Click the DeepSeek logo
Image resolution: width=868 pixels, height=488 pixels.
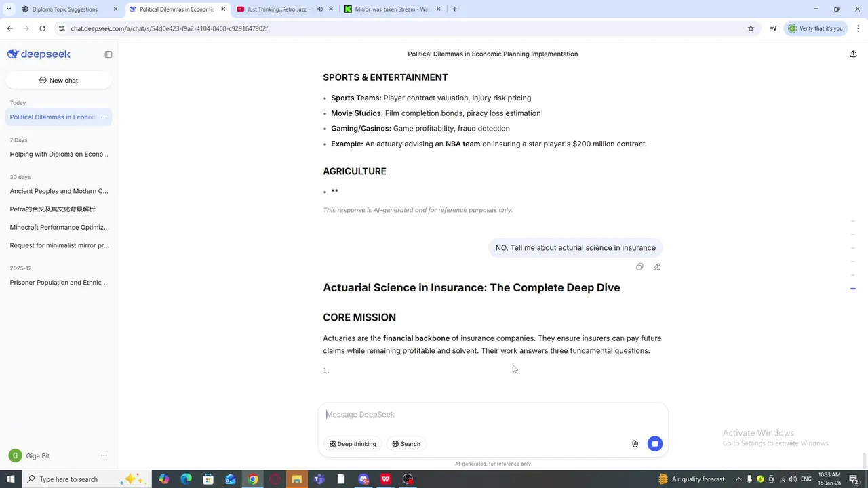tap(39, 54)
